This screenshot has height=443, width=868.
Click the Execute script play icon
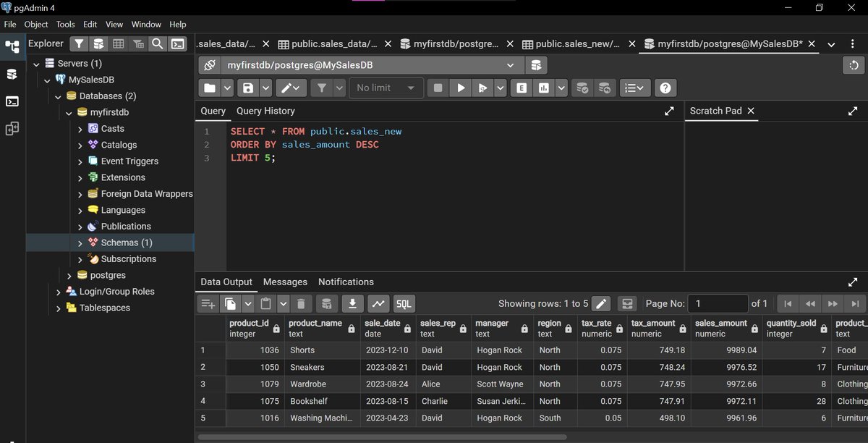click(482, 88)
